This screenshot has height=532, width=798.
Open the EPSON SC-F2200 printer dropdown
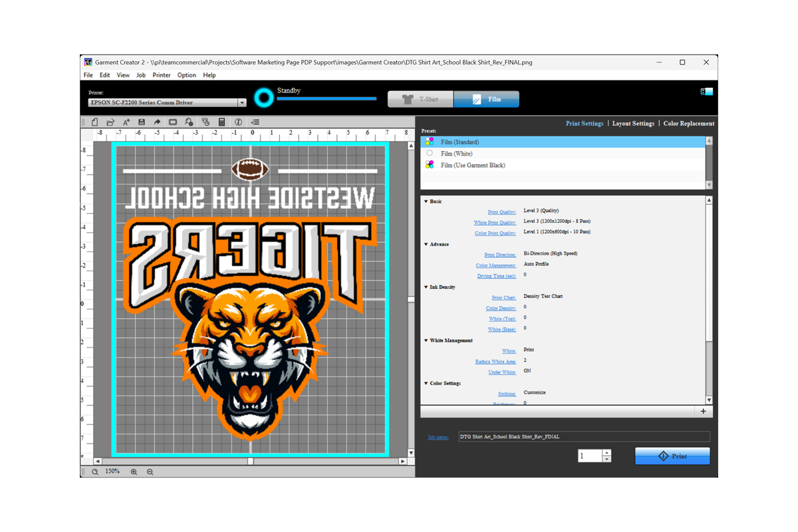(242, 102)
